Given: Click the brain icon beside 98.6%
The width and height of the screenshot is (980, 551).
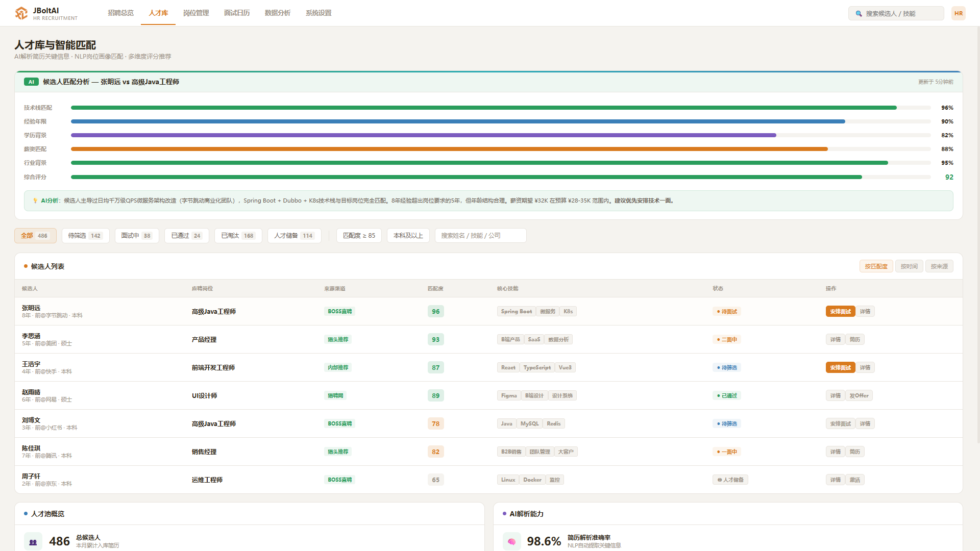Looking at the screenshot, I should click(x=511, y=542).
